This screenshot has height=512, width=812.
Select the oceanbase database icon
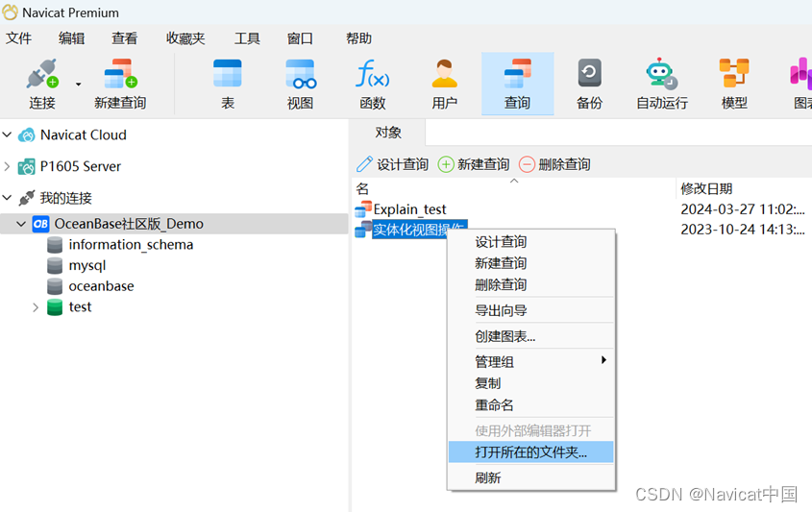55,286
